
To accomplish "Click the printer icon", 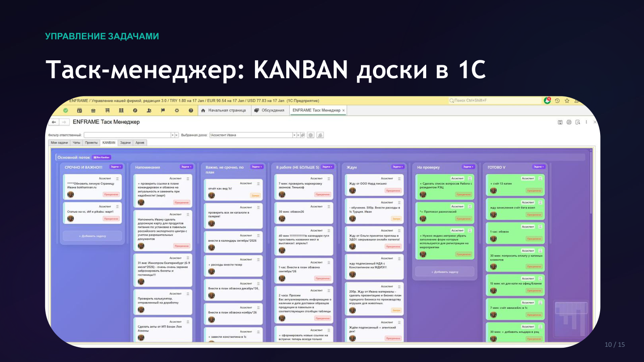I will click(x=569, y=122).
